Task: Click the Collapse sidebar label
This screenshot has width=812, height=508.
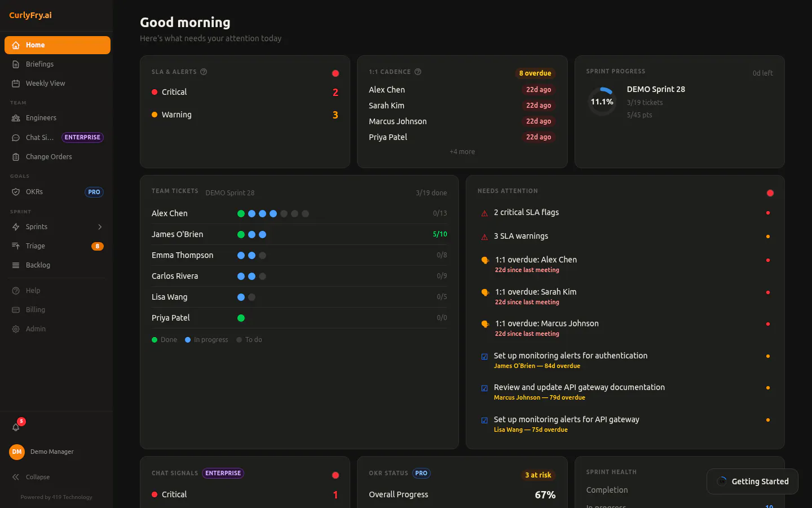Action: tap(38, 477)
